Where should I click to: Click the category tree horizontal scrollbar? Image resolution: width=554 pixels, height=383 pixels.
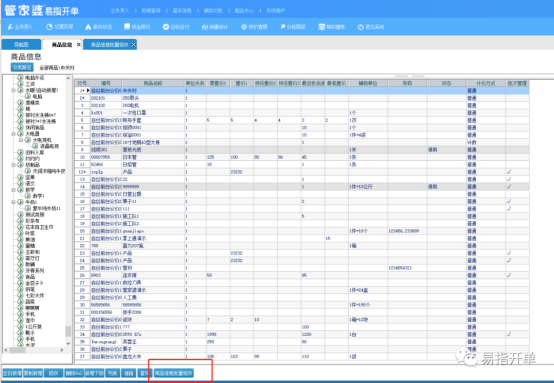[34, 350]
